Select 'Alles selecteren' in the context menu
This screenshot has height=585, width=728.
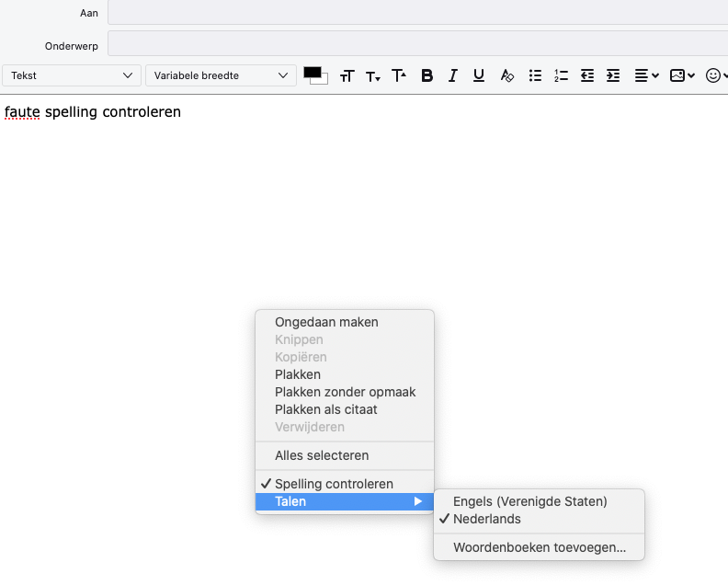click(322, 455)
